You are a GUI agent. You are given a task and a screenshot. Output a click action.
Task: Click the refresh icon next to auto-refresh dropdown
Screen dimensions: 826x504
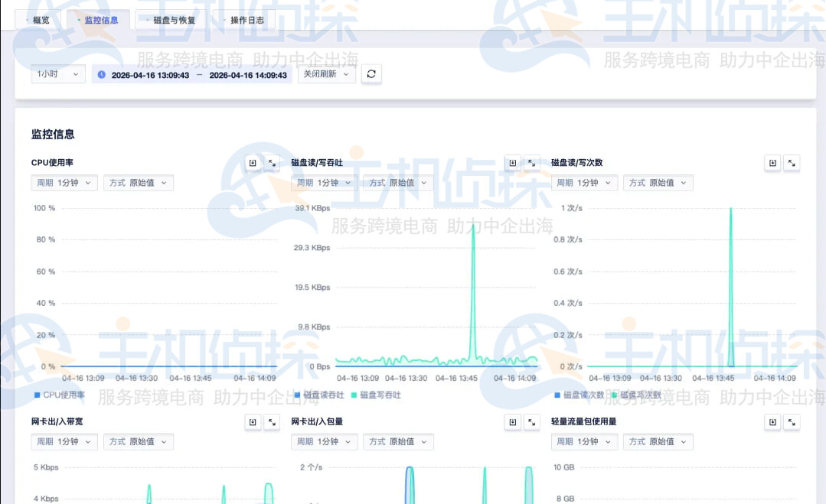(x=371, y=74)
